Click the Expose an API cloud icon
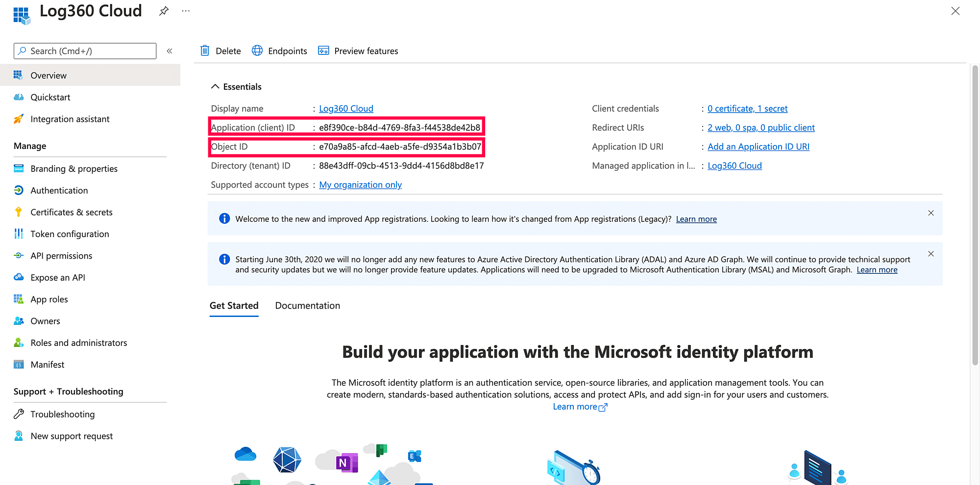Viewport: 980px width, 485px height. click(x=19, y=277)
